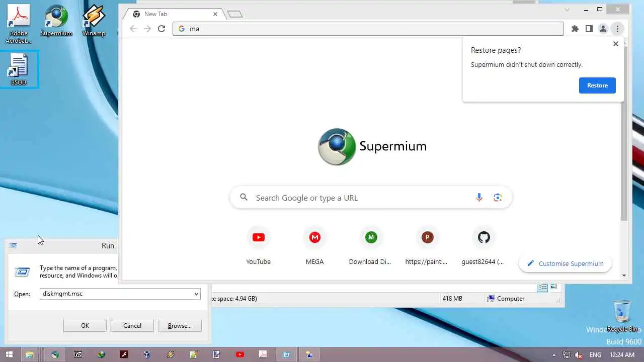
Task: Open VirtualBox cube taskbar icon
Action: 146,354
